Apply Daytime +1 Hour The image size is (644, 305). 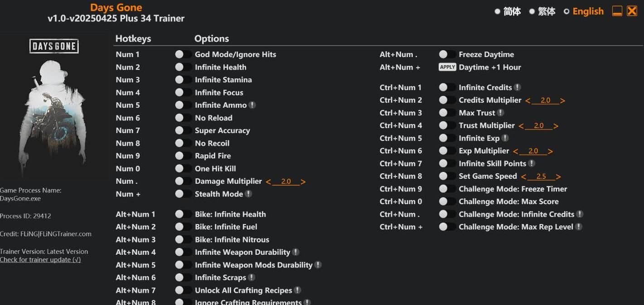click(447, 67)
